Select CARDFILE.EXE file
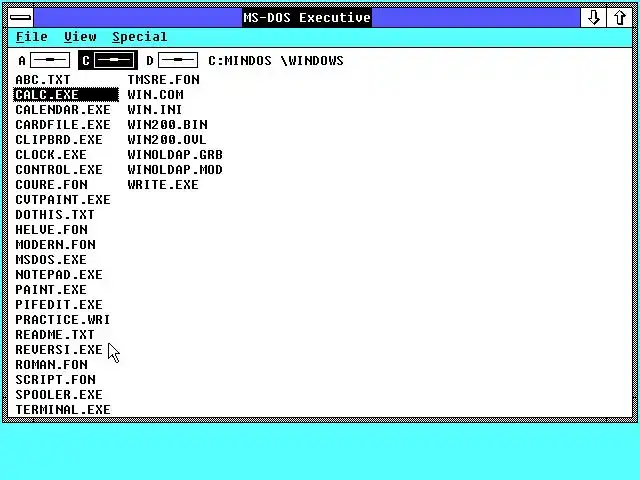Viewport: 640px width, 480px height. pos(63,124)
